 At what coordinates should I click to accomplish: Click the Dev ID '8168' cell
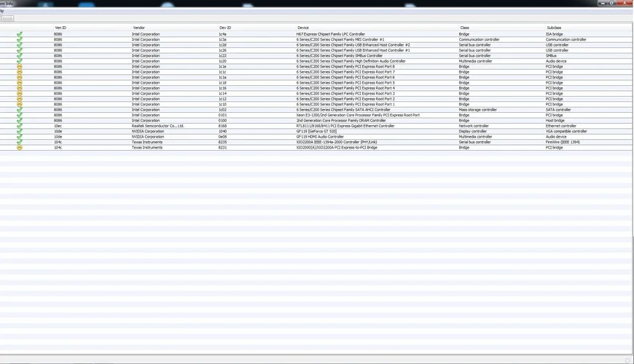coord(222,126)
